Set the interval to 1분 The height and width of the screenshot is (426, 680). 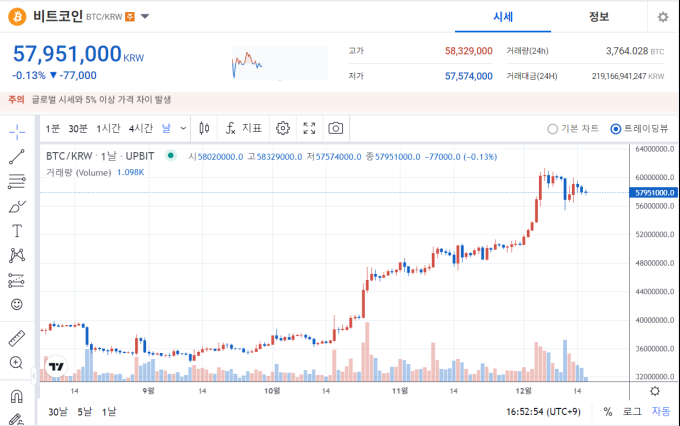[52, 128]
